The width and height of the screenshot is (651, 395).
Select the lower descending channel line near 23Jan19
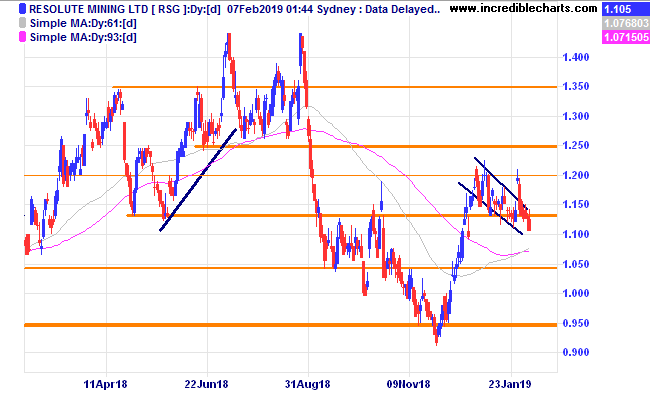pos(490,209)
